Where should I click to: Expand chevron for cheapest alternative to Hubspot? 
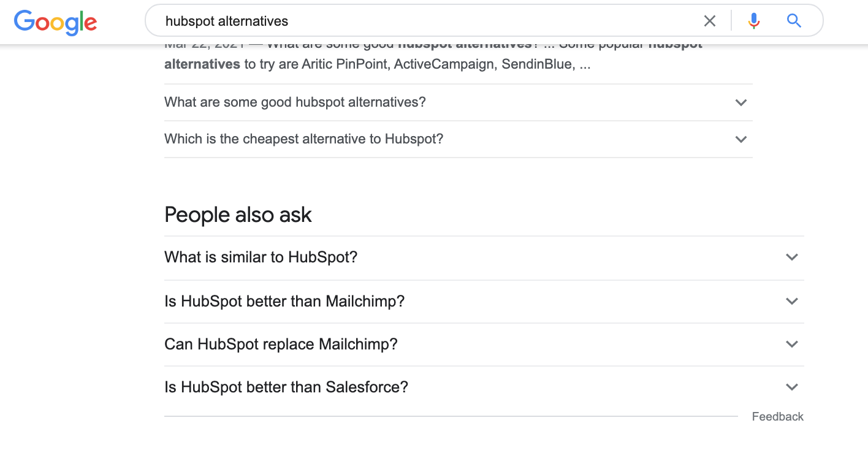(x=741, y=139)
